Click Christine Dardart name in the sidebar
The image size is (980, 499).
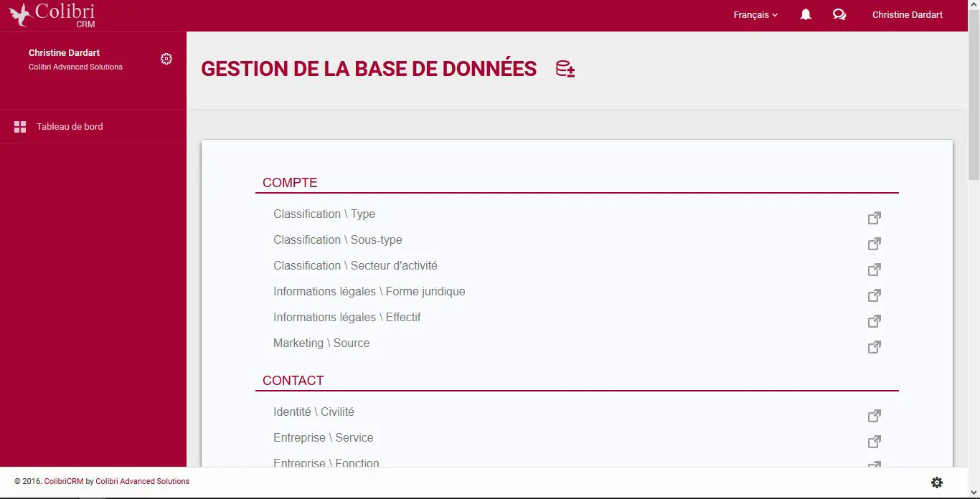64,53
